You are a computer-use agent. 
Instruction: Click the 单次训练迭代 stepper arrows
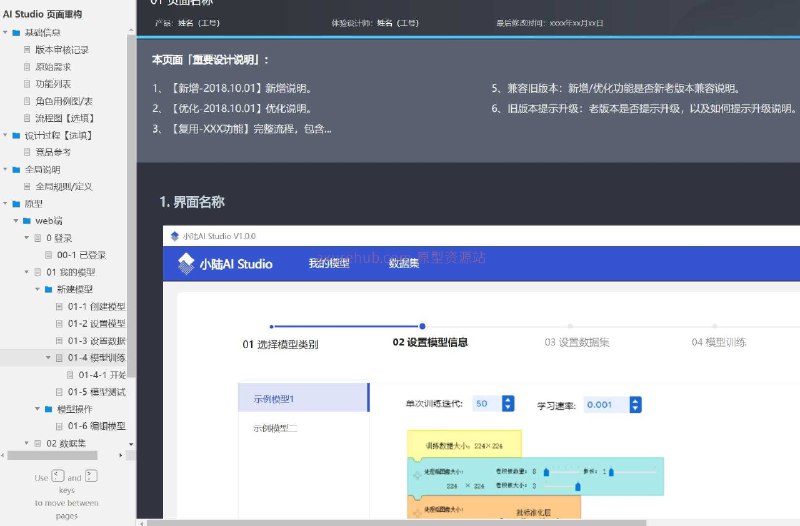click(x=508, y=404)
